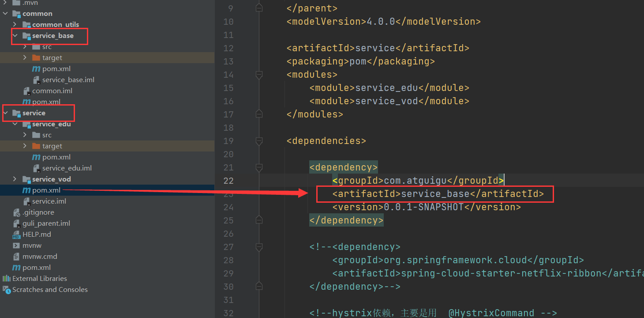Click the .gitignore file icon

tap(16, 212)
